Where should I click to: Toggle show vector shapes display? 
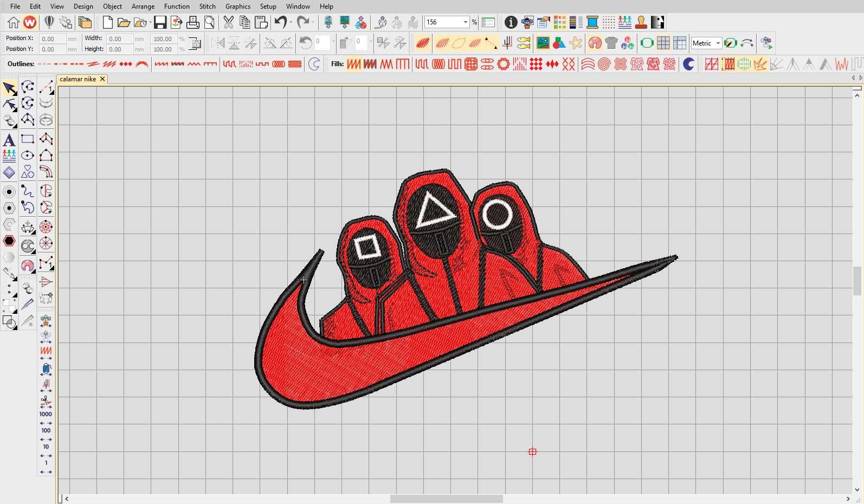click(x=559, y=43)
